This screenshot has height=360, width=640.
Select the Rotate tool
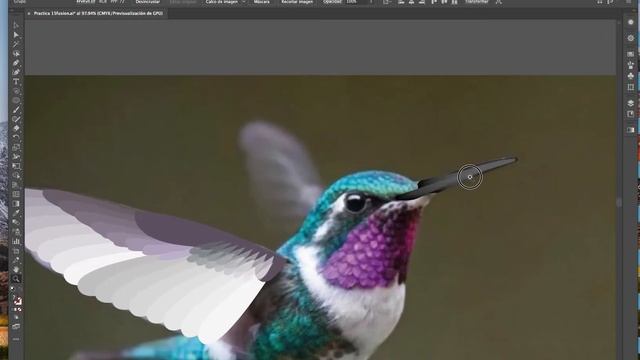coord(16,138)
